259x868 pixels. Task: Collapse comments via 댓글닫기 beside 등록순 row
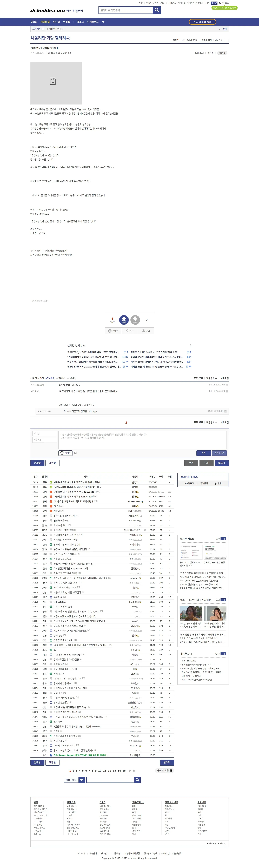[x=211, y=378]
